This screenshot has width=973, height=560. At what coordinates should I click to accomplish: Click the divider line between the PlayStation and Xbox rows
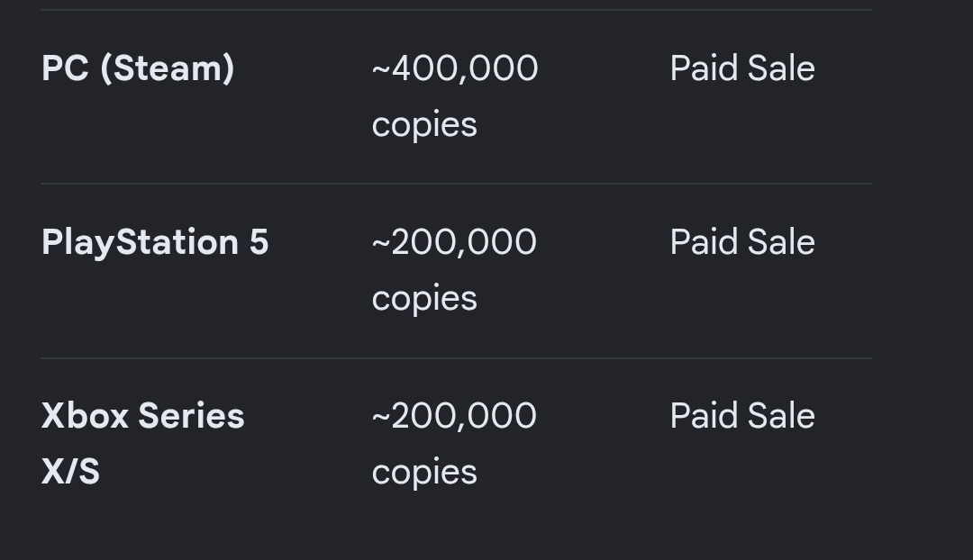456,357
